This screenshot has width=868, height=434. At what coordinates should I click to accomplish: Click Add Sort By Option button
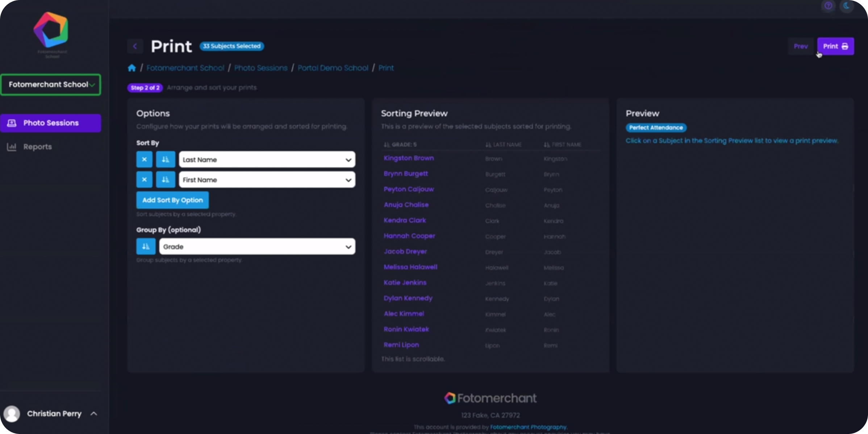click(172, 200)
